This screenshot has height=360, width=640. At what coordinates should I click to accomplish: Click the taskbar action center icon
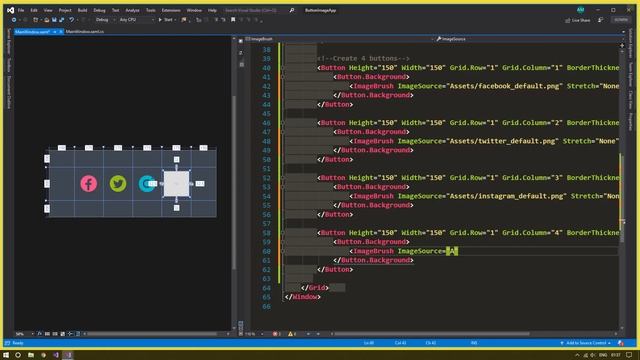click(629, 355)
